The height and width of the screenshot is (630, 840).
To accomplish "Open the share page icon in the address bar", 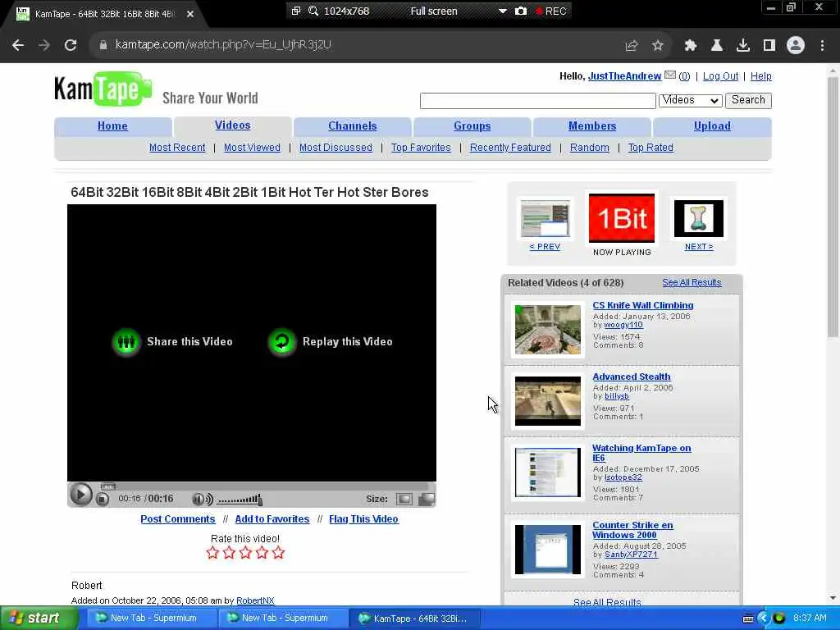I will pos(632,46).
